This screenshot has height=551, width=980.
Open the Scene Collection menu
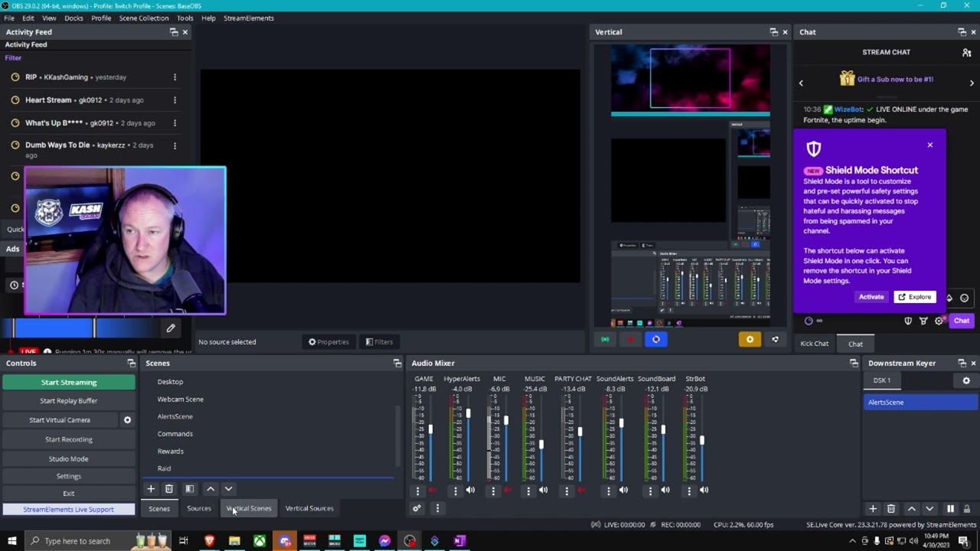(144, 18)
